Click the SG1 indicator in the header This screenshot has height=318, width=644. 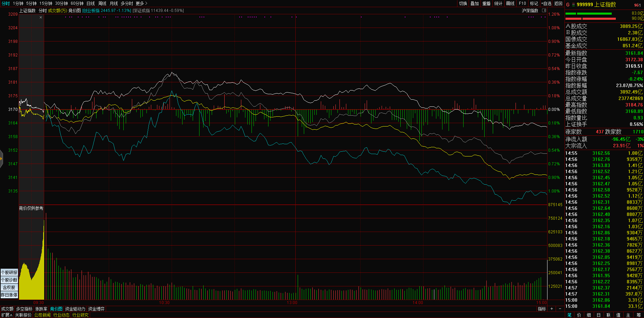pos(637,5)
